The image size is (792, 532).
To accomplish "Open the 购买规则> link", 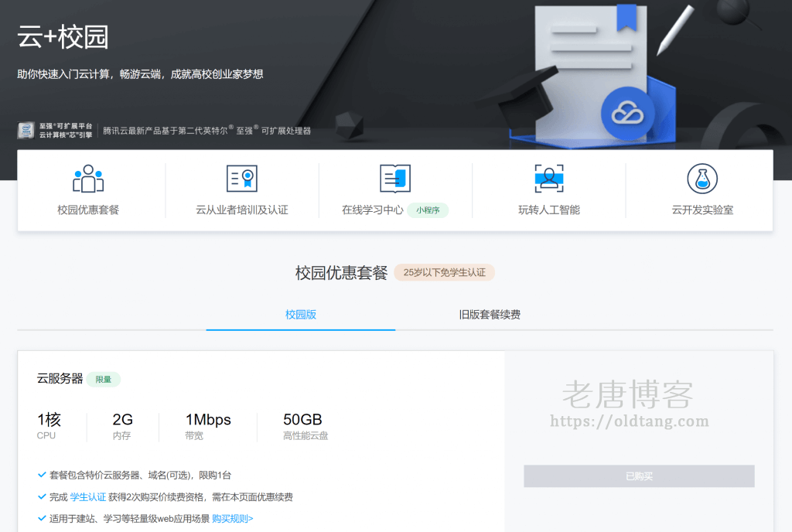I will (232, 518).
